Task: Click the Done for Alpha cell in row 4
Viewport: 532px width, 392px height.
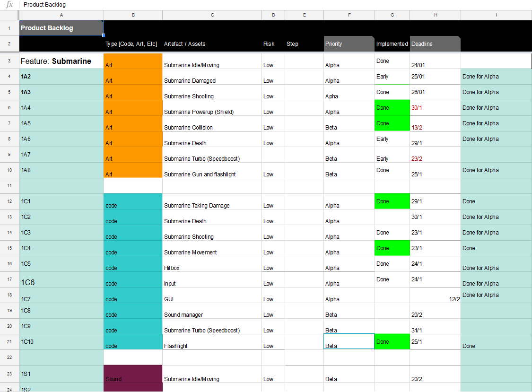Action: tap(496, 76)
